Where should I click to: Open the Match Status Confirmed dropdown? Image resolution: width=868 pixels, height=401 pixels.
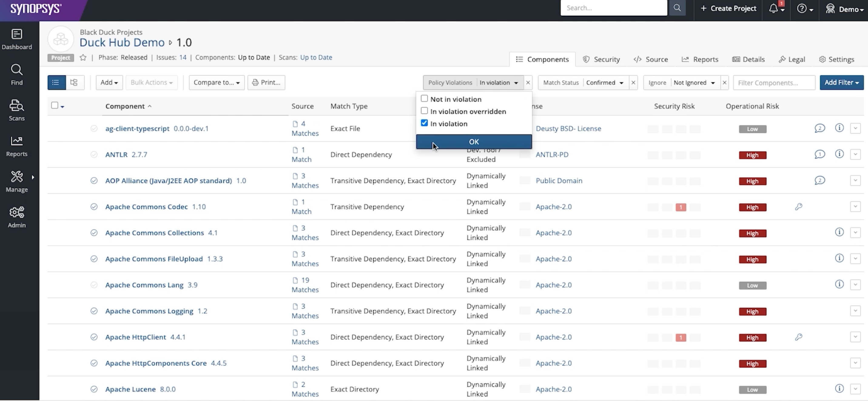[x=604, y=83]
